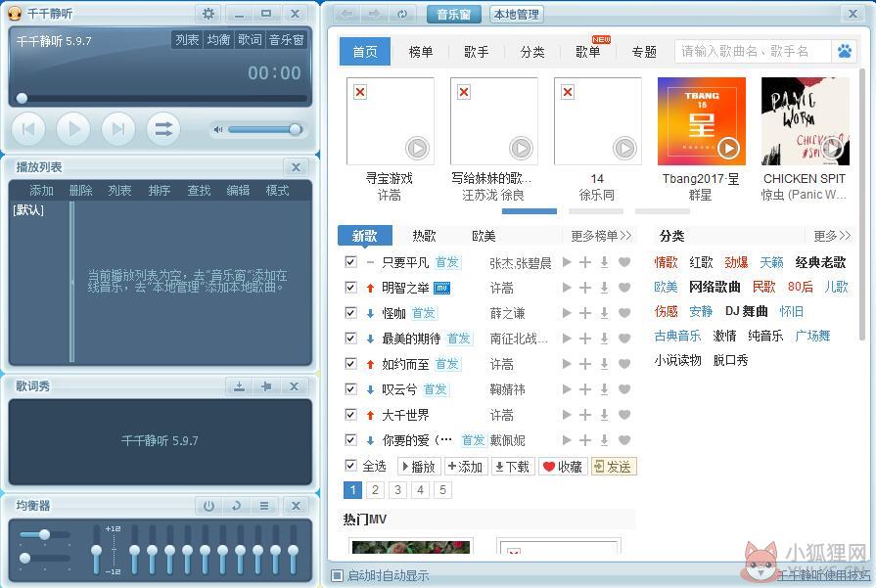The width and height of the screenshot is (876, 588).
Task: Favorite the song 最美的期待
Action: 624,339
